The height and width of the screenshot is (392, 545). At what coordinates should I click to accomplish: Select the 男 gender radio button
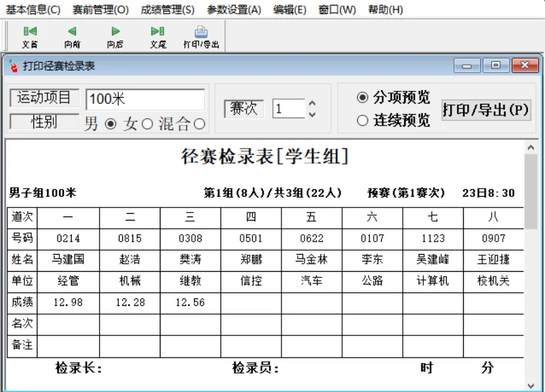click(x=111, y=124)
